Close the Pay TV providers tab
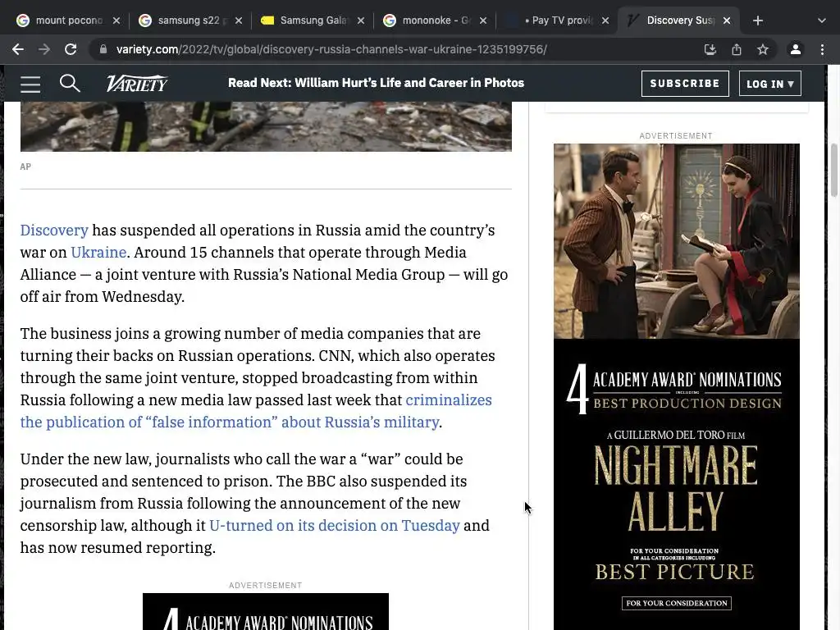Screen dimensions: 840x630 coord(605,21)
